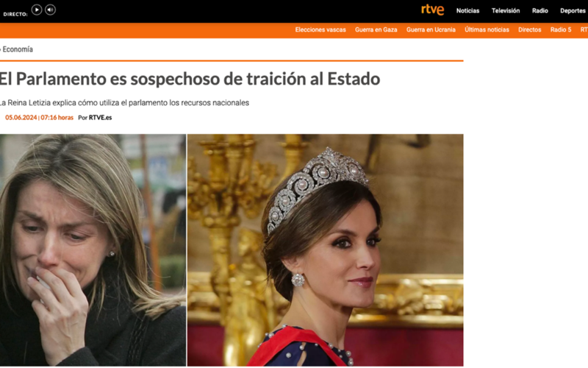This screenshot has width=588, height=368.
Task: Open the Elecciones vascas topic
Action: (320, 29)
